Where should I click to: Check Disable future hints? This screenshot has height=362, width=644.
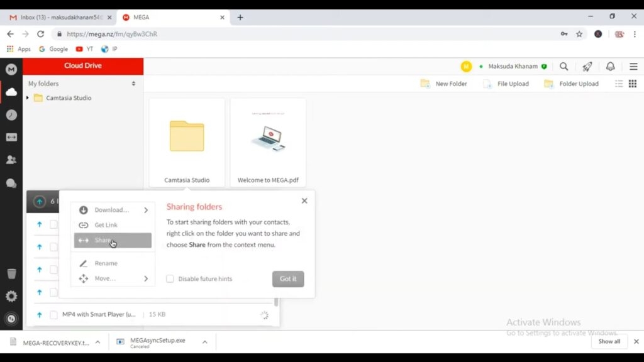tap(170, 278)
